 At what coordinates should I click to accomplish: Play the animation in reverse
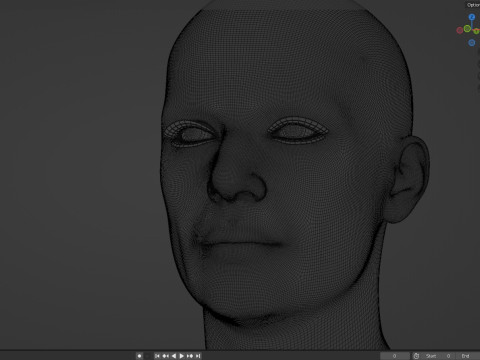(x=174, y=356)
